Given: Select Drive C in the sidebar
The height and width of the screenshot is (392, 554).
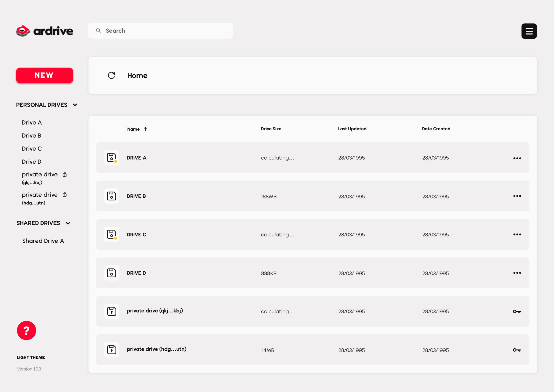Looking at the screenshot, I should click(x=32, y=149).
